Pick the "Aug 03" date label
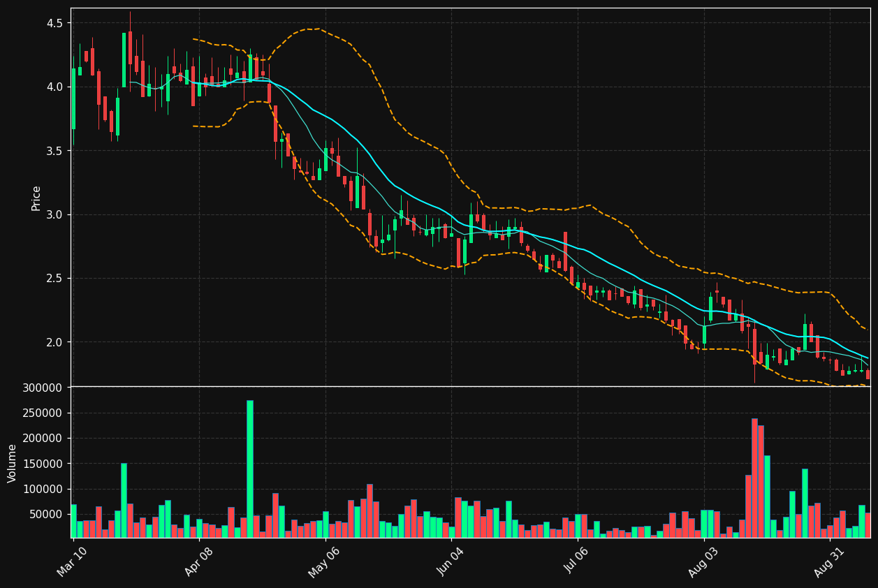 pyautogui.click(x=703, y=561)
